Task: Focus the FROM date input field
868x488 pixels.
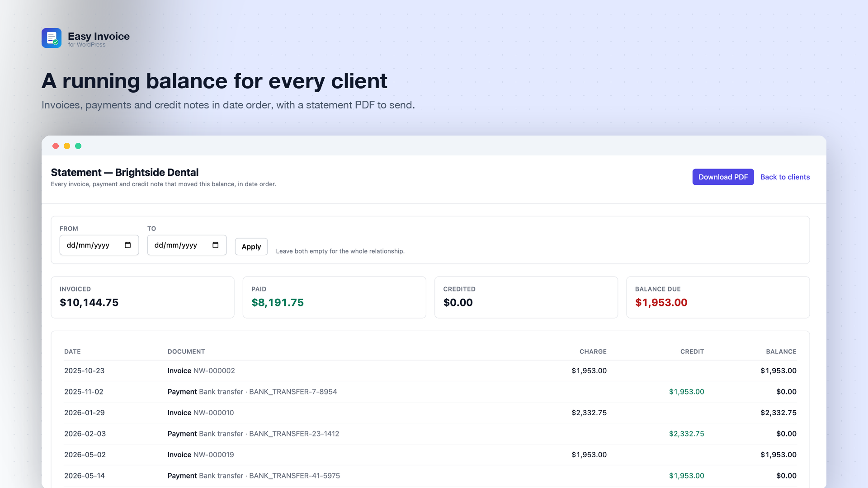Action: [99, 245]
